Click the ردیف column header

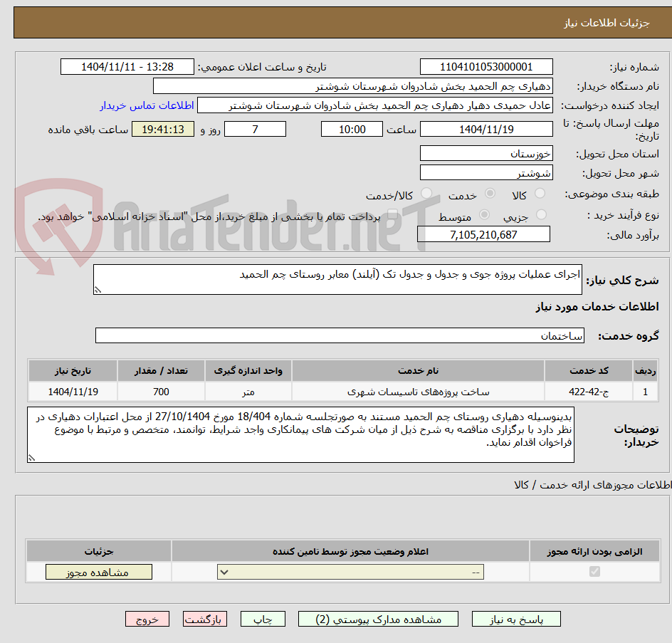pos(646,371)
